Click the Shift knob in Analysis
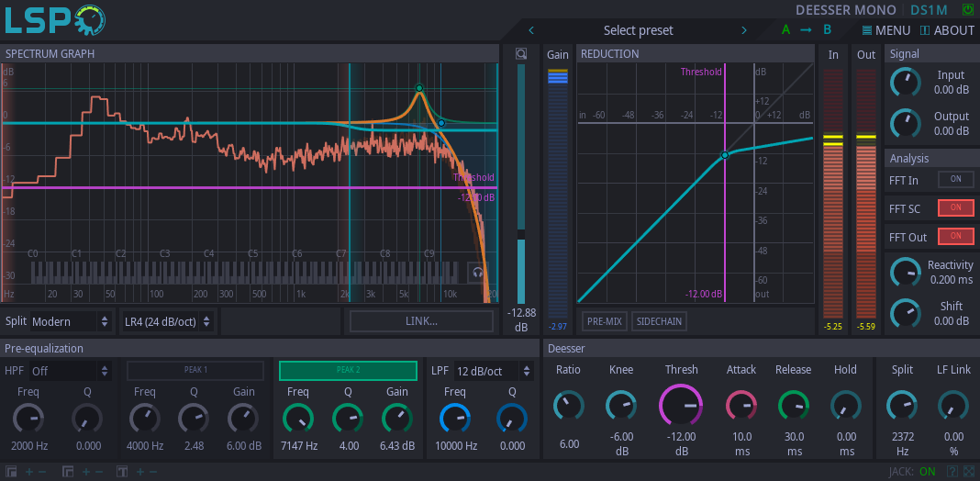The height and width of the screenshot is (481, 980). point(905,313)
